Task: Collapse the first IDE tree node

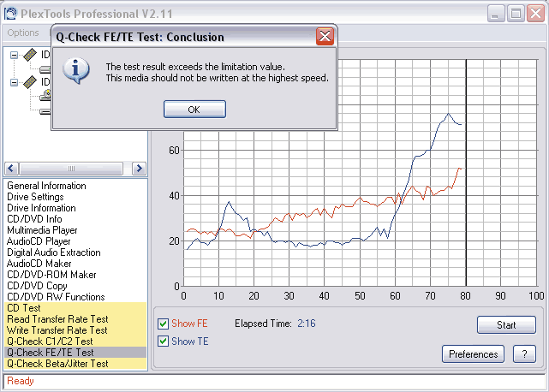Action: pos(14,55)
